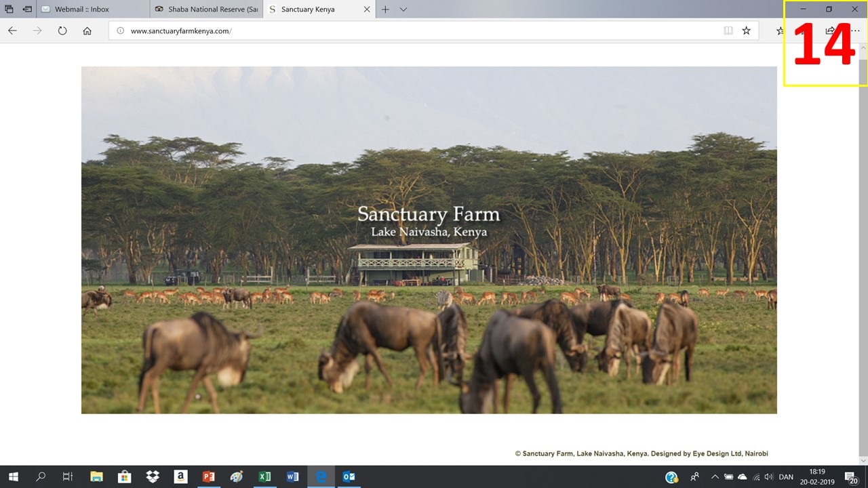Go back to the previous page
Image resolution: width=868 pixels, height=488 pixels.
point(12,30)
